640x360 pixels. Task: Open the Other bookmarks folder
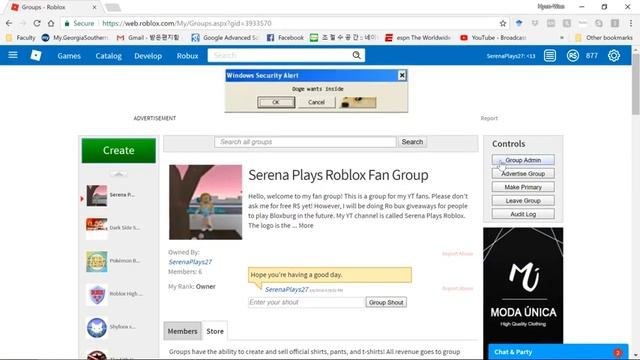(603, 38)
